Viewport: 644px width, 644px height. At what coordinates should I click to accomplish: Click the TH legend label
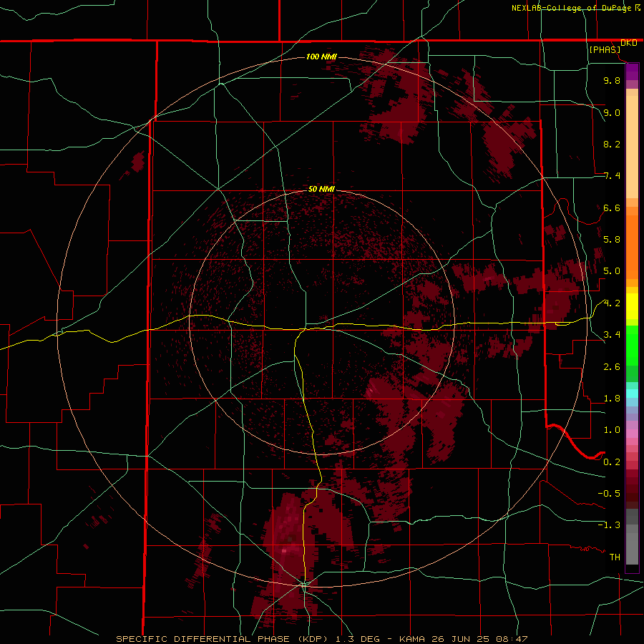(615, 557)
